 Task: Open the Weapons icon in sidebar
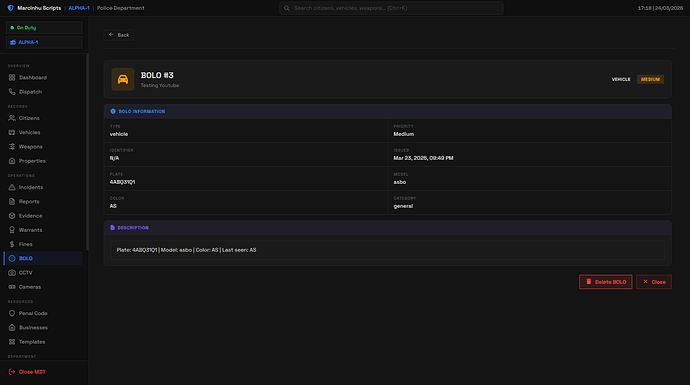pos(12,147)
